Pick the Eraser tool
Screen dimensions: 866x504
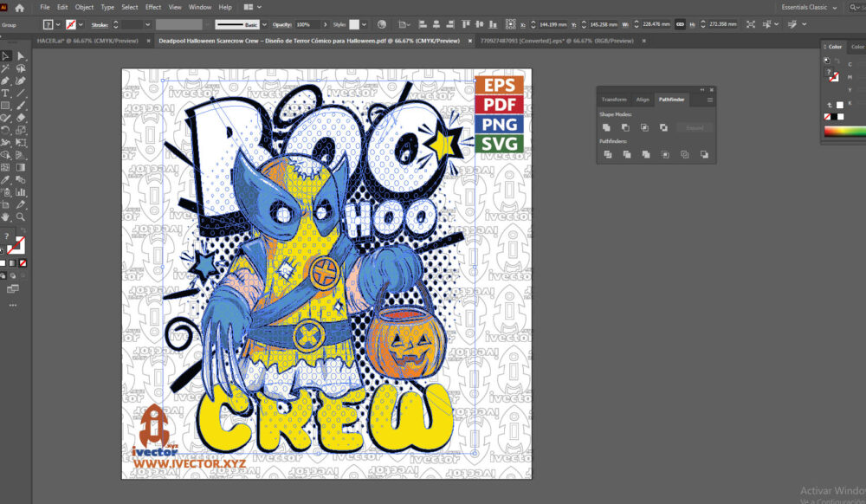click(x=21, y=118)
